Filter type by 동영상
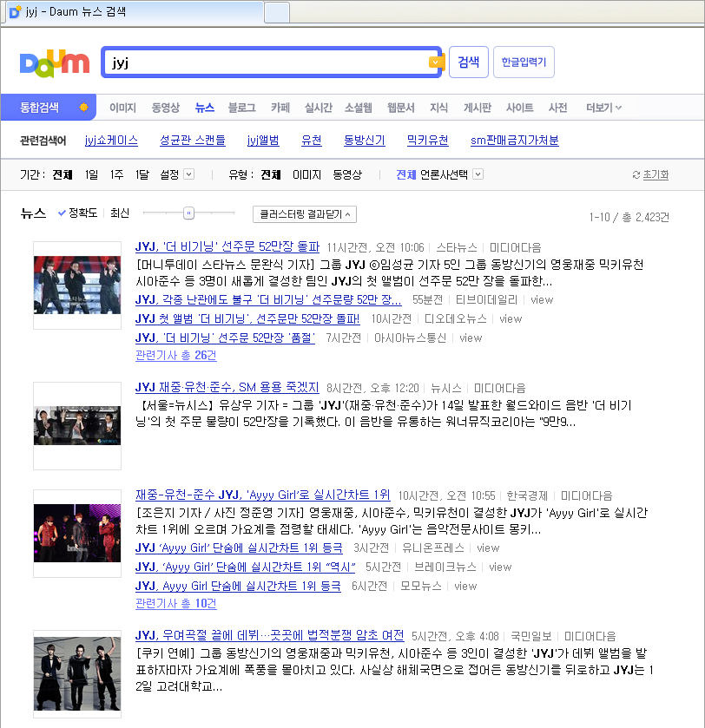 [347, 174]
